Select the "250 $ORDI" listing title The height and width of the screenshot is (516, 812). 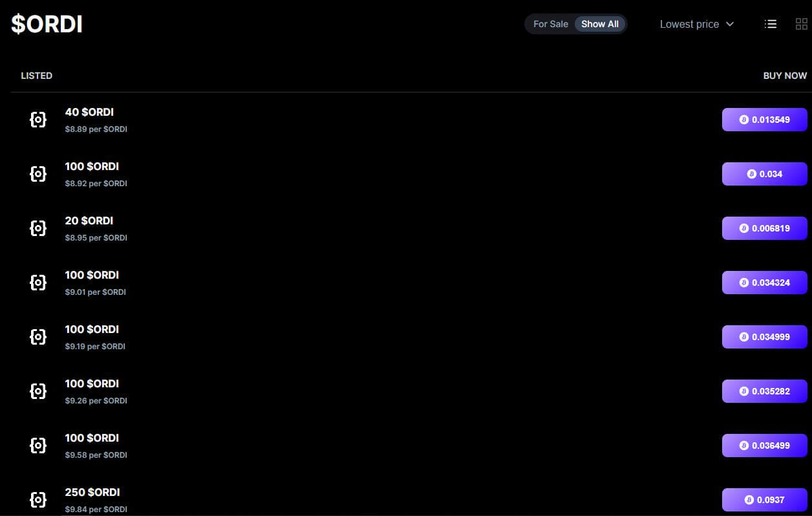click(x=92, y=492)
